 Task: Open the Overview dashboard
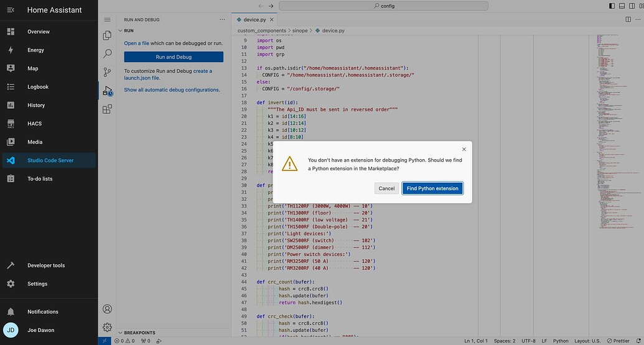(49, 32)
